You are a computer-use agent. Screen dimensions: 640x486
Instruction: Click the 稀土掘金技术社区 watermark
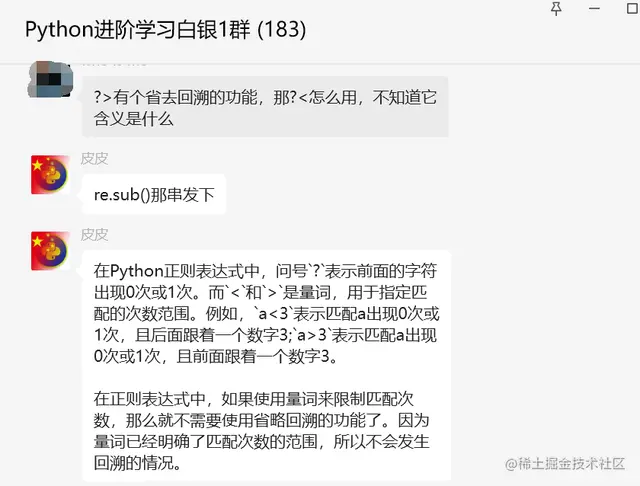coord(565,464)
